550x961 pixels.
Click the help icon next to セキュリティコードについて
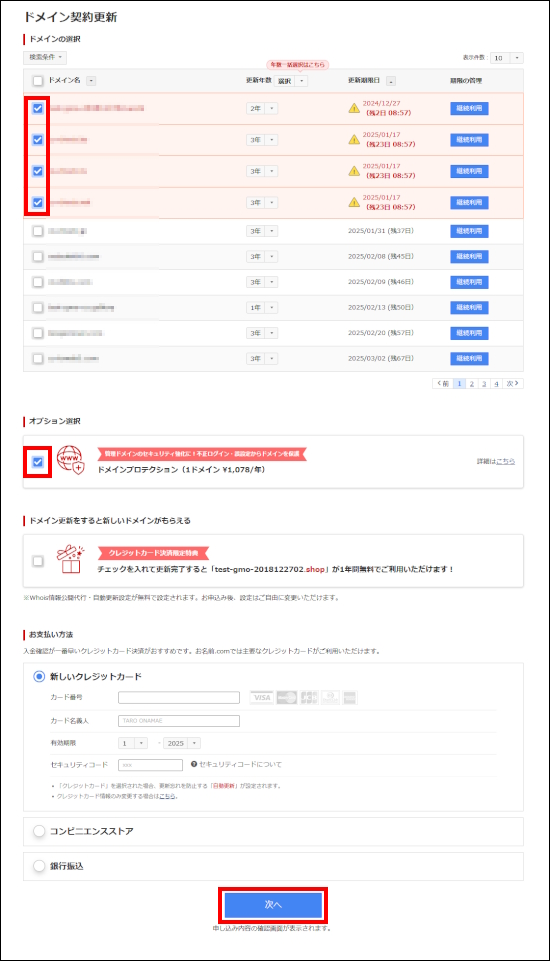tap(194, 764)
